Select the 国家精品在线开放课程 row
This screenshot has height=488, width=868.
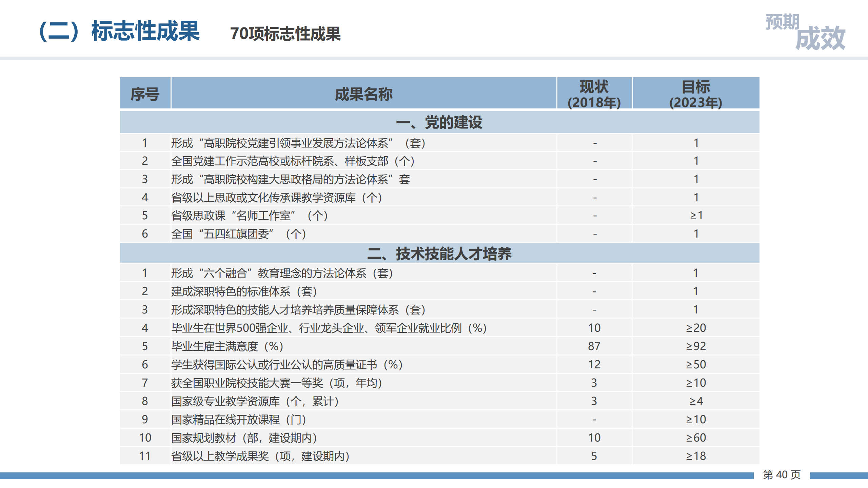[239, 420]
